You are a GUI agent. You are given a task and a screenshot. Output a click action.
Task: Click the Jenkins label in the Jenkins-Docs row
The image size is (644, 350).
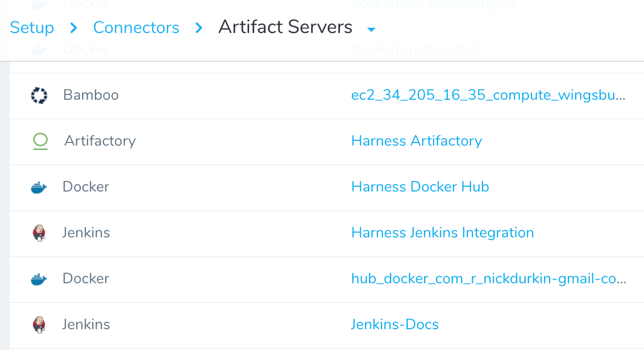point(86,324)
